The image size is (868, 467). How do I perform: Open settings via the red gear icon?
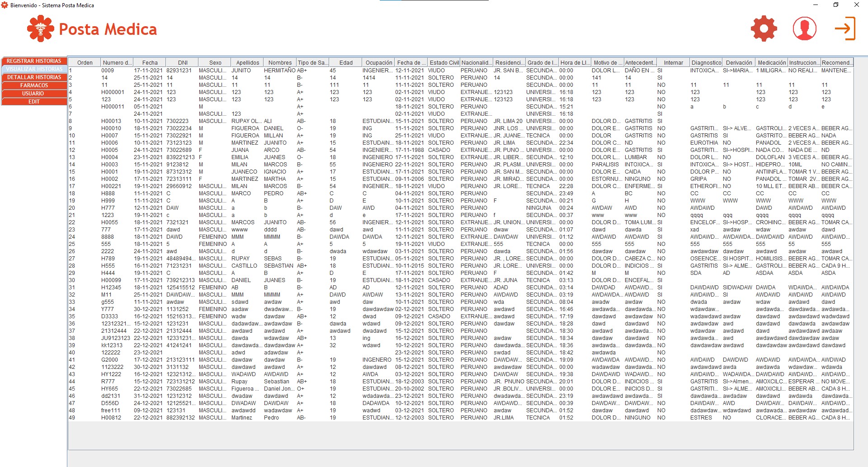[x=764, y=29]
